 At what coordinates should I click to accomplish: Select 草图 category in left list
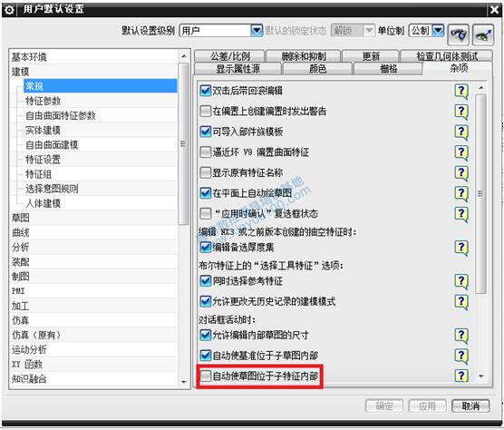point(21,218)
